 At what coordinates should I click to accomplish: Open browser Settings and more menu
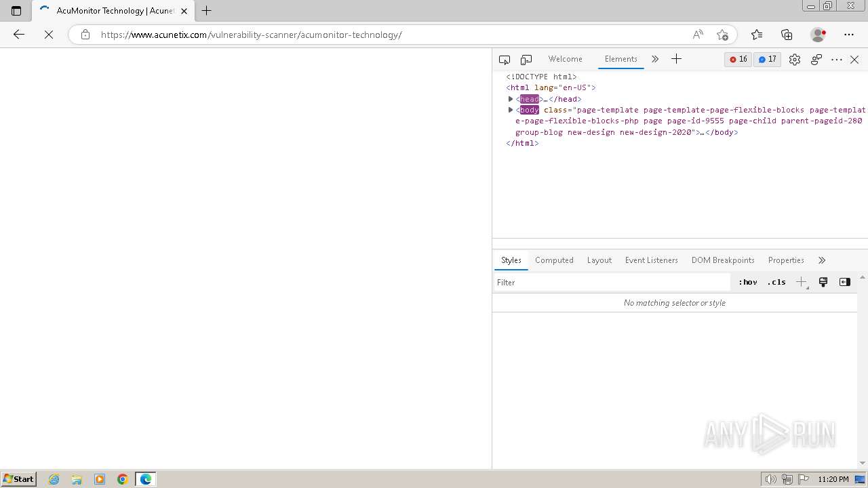point(849,35)
